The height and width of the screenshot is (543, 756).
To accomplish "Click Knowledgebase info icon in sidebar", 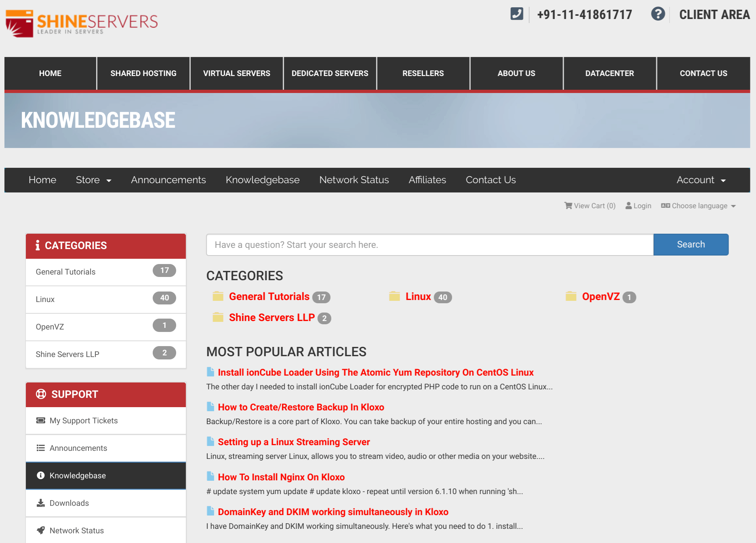I will click(x=41, y=475).
